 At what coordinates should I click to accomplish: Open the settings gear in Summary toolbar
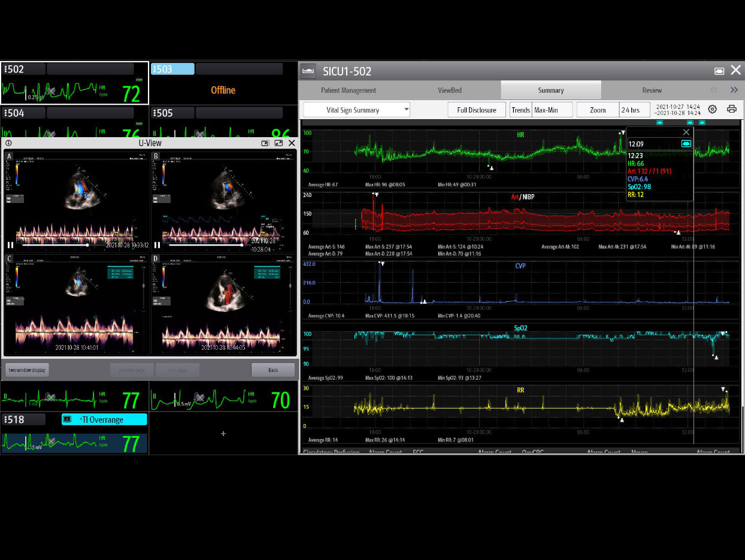[x=712, y=110]
